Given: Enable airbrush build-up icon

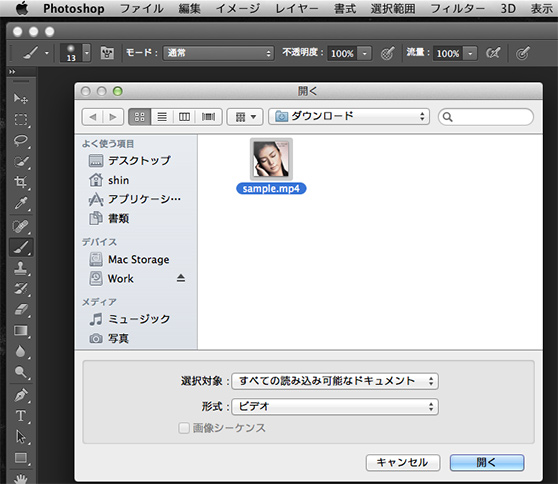Looking at the screenshot, I should click(x=493, y=53).
